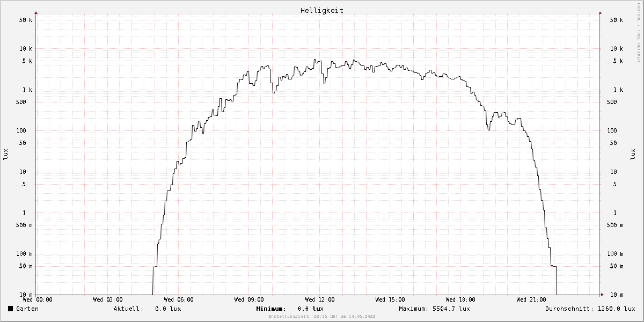Screen dimensions: 644x322
Task: Click the red arrow ending the time axis
Action: [602, 295]
